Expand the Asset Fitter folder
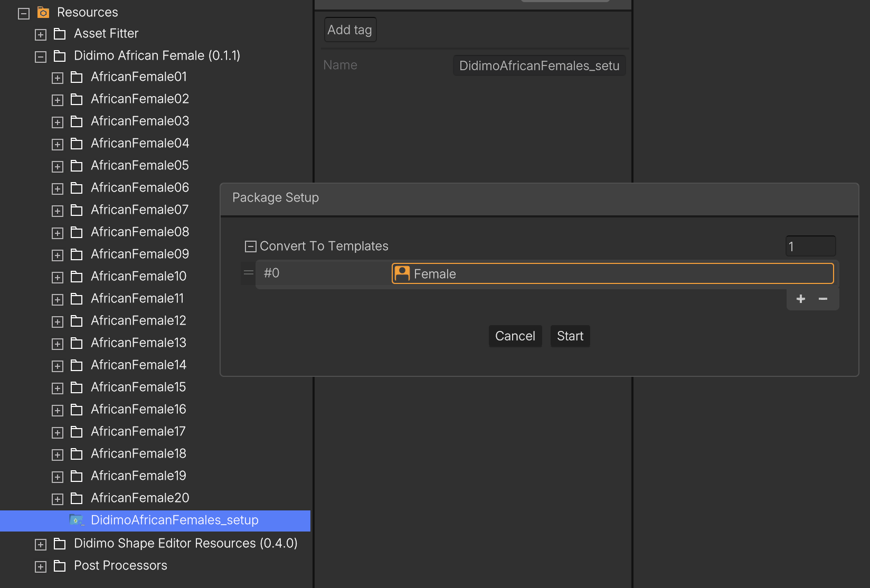870x588 pixels. coord(41,35)
